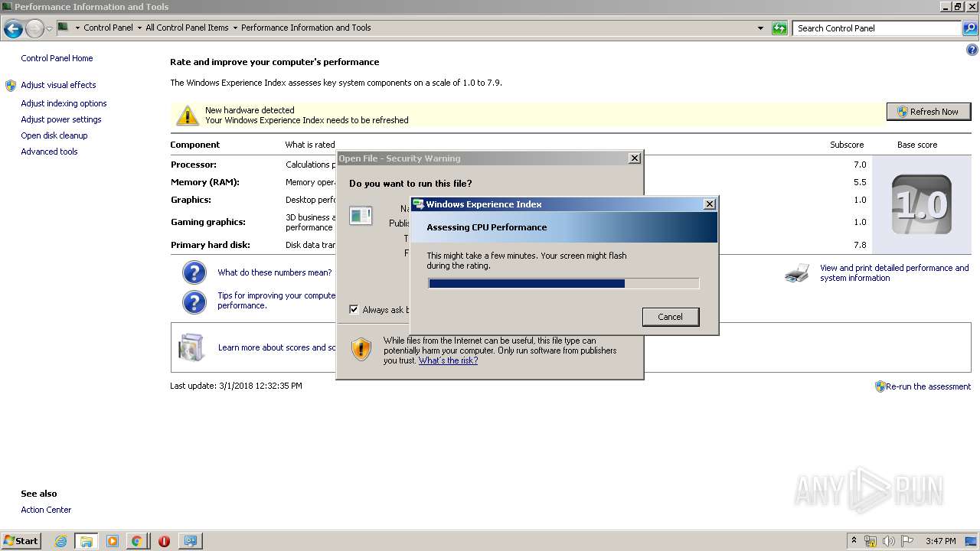
Task: Show hidden tray icons arrow
Action: [854, 540]
